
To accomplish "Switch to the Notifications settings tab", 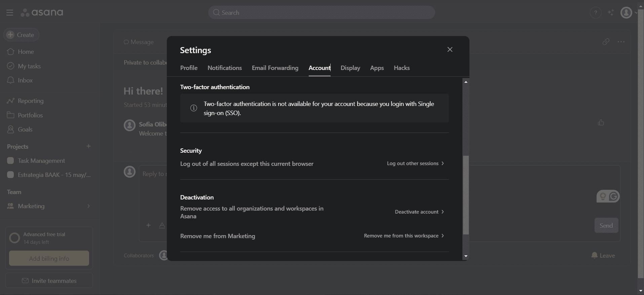I will pyautogui.click(x=225, y=68).
